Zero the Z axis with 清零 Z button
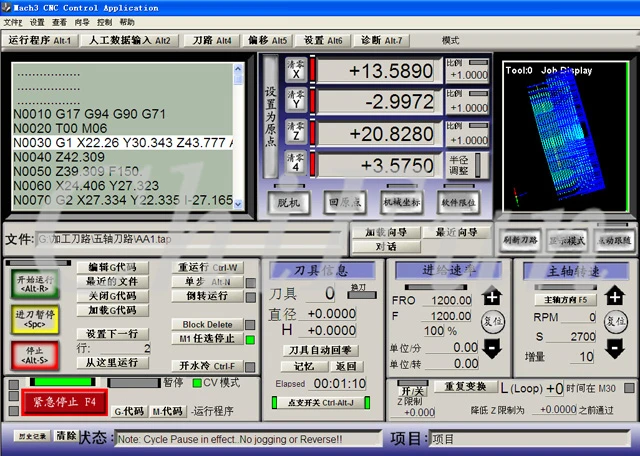This screenshot has width=640, height=456. 296,132
